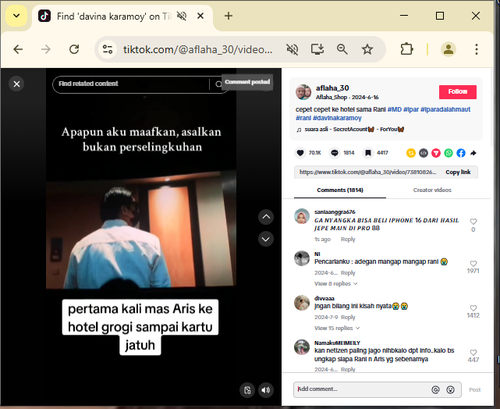
Task: Like the 'Pencarianku' comment
Action: 473,263
